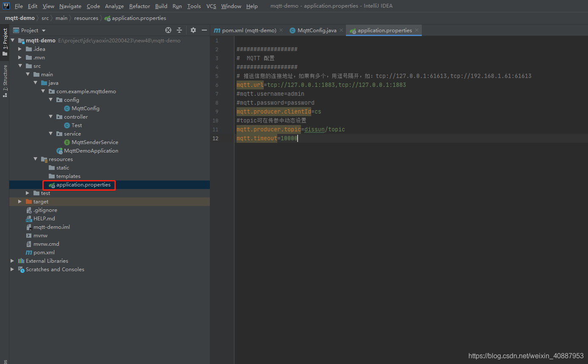Image resolution: width=588 pixels, height=364 pixels.
Task: Select MqttConfig class in project tree
Action: [x=85, y=108]
